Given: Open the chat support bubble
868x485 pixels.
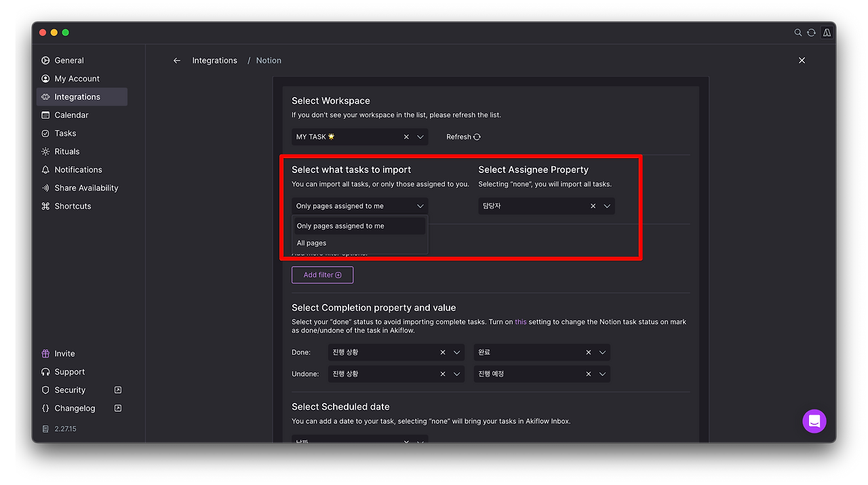Looking at the screenshot, I should (814, 421).
